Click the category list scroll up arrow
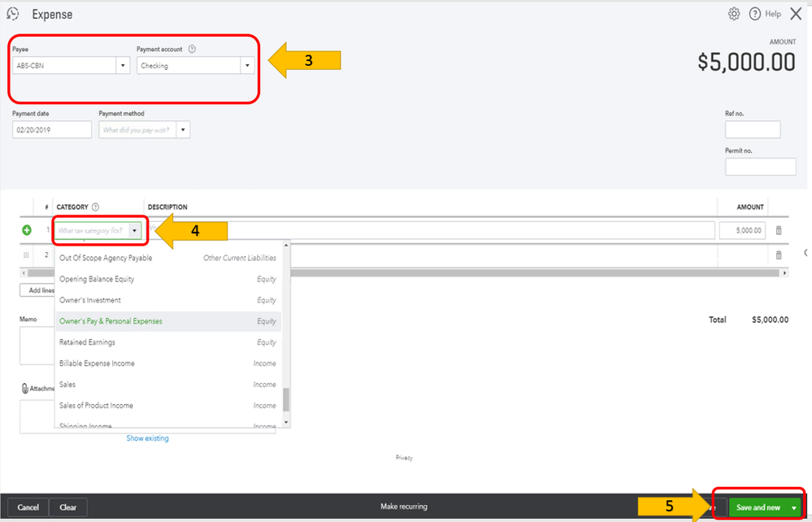 286,245
